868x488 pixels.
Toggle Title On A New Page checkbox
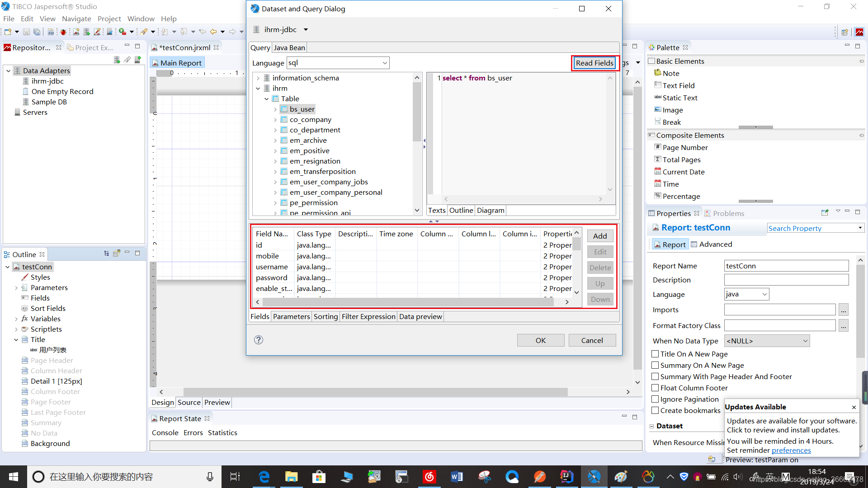[x=655, y=354]
